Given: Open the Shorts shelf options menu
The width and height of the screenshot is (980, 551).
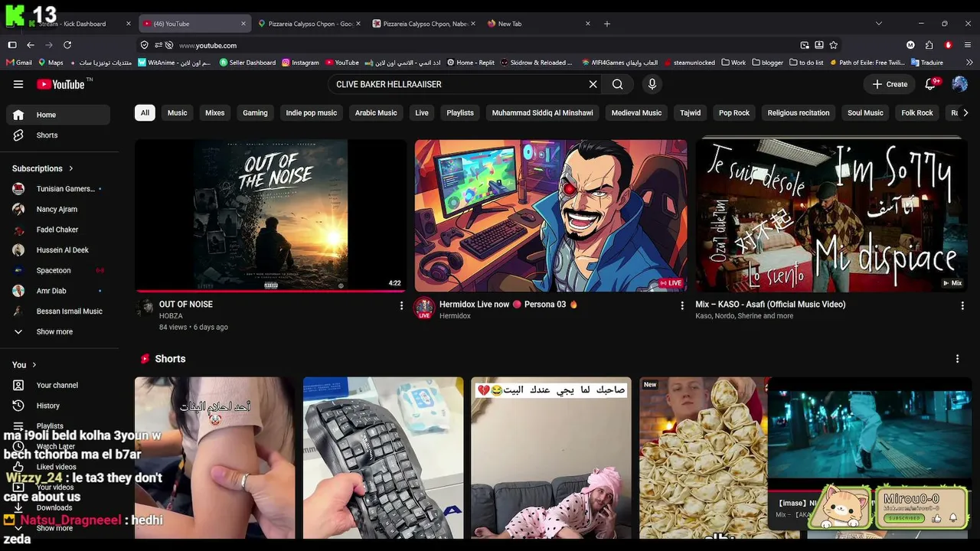Looking at the screenshot, I should point(957,359).
